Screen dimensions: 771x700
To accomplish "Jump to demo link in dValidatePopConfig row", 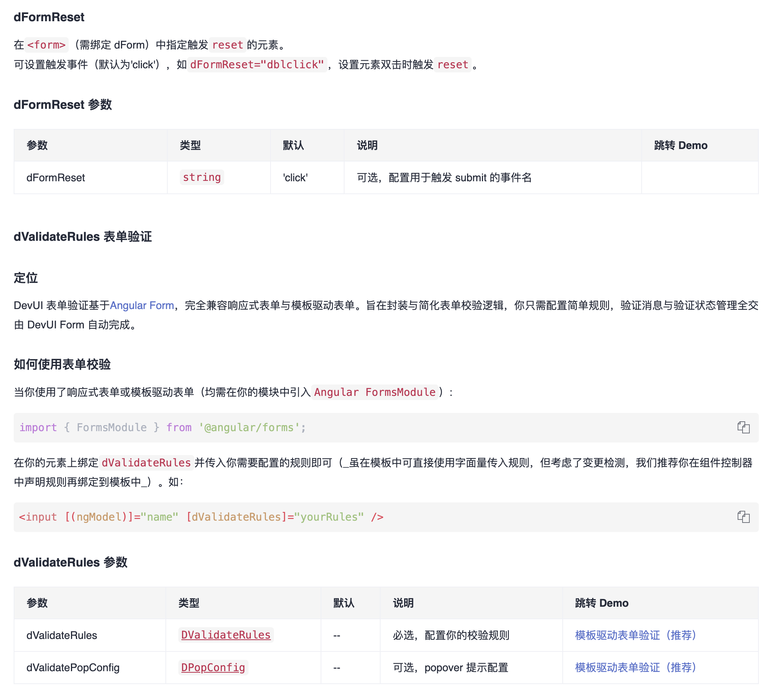I will point(635,667).
